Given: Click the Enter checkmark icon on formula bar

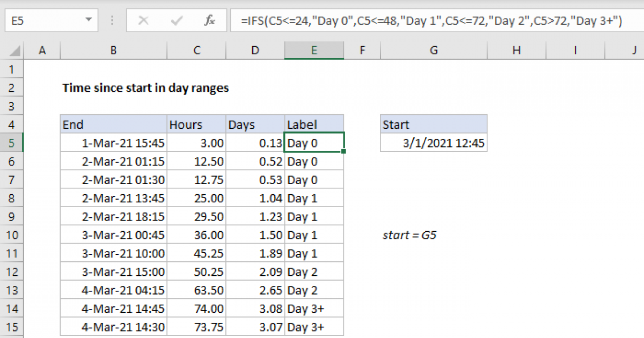Looking at the screenshot, I should pos(175,20).
